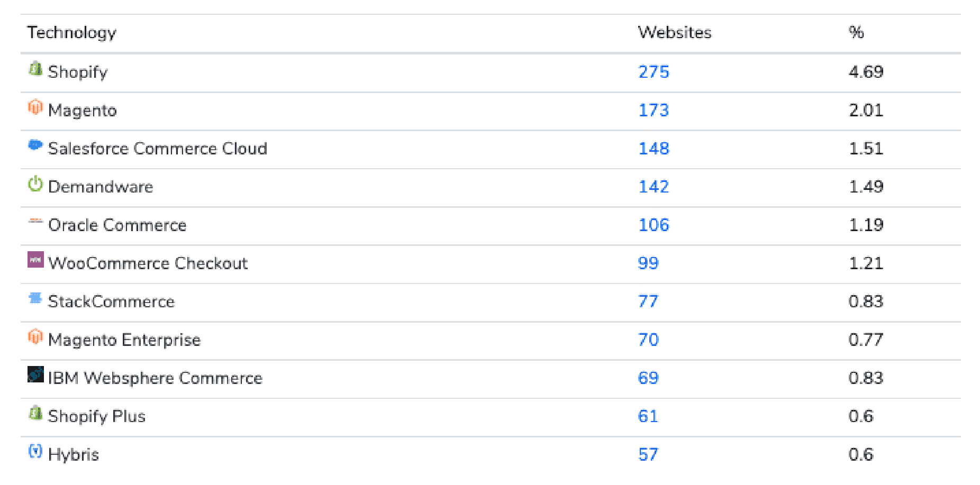This screenshot has width=980, height=485.
Task: Click the Shopify logo icon
Action: [35, 69]
